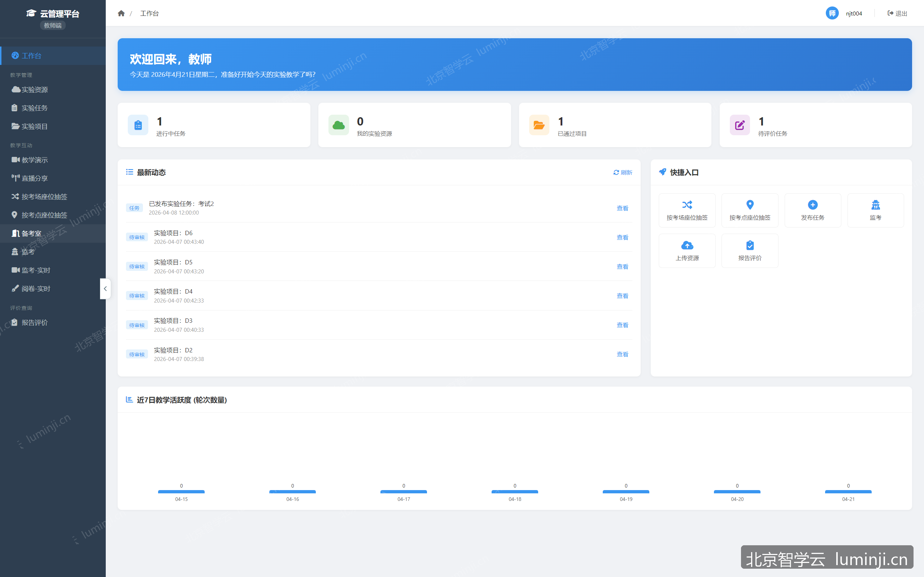This screenshot has height=577, width=924.
Task: Click 查看 for 实验项目 D6
Action: pyautogui.click(x=622, y=237)
